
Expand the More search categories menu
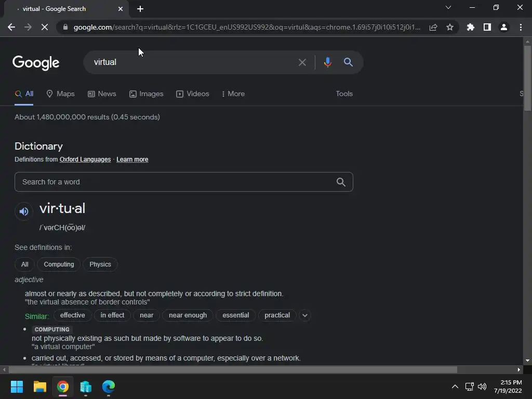pos(233,94)
